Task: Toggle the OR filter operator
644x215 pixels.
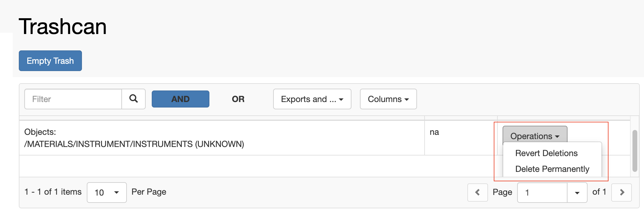Action: point(238,99)
